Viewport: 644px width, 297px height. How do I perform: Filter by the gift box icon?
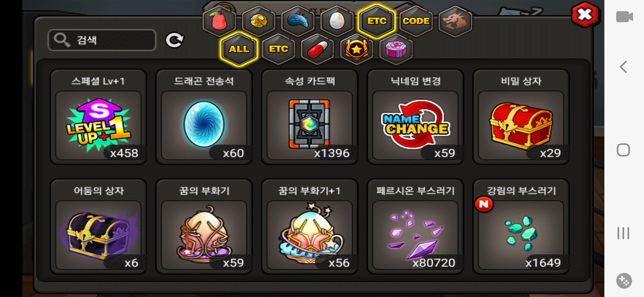[x=396, y=49]
